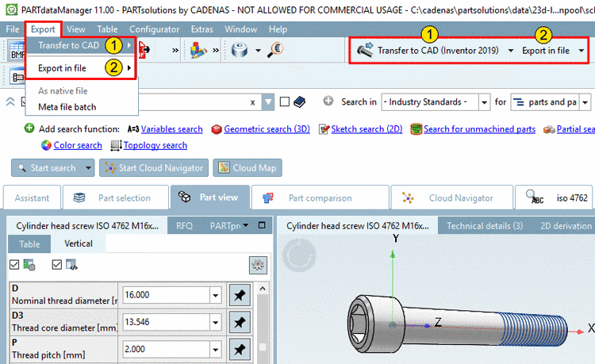The height and width of the screenshot is (364, 595).
Task: Maximize the table panel with the square icon
Action: point(262,225)
